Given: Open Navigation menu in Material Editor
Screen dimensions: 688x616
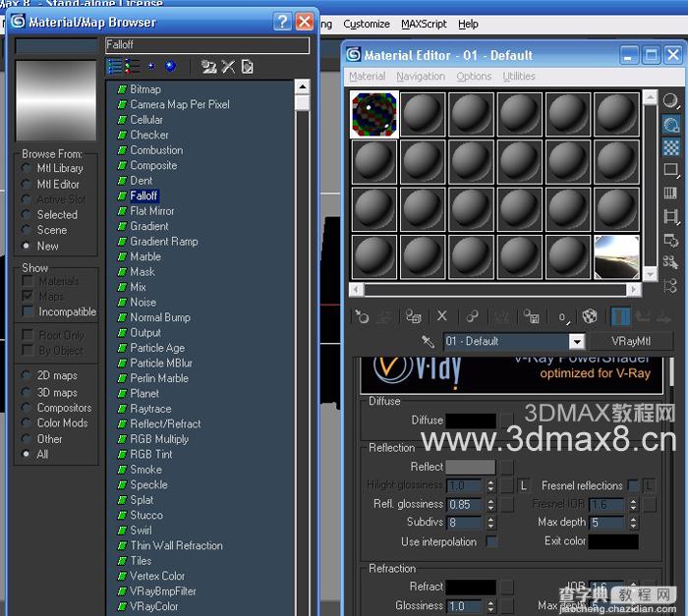Looking at the screenshot, I should coord(421,77).
